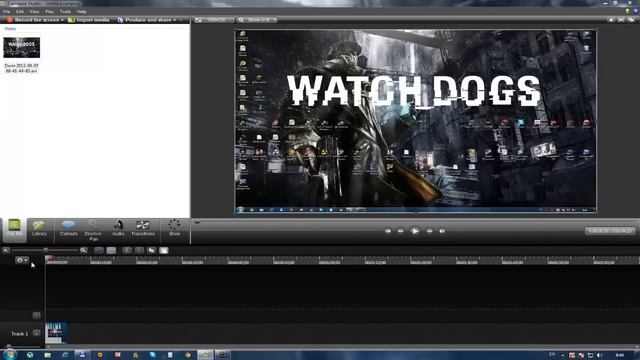
Task: Click the timeline playhead marker
Action: pyautogui.click(x=49, y=258)
